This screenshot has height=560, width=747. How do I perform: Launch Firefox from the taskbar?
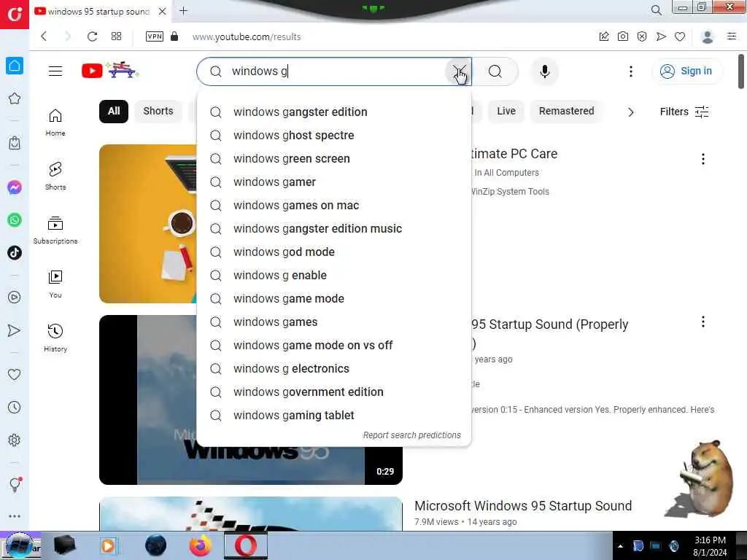(201, 545)
